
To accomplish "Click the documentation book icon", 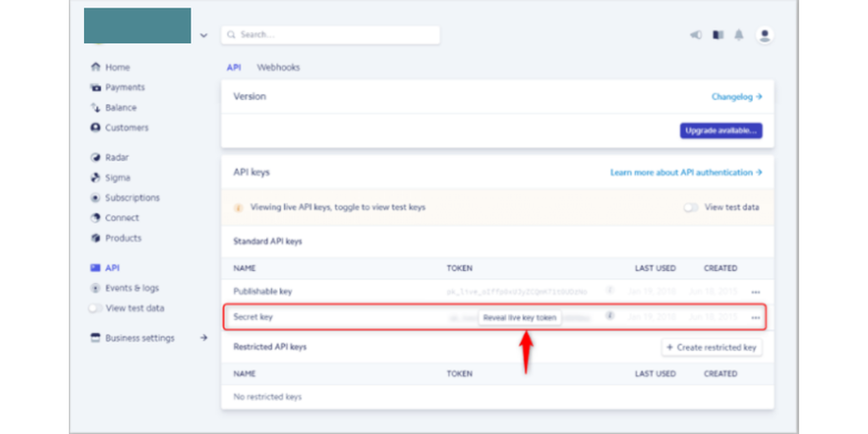I will [718, 35].
